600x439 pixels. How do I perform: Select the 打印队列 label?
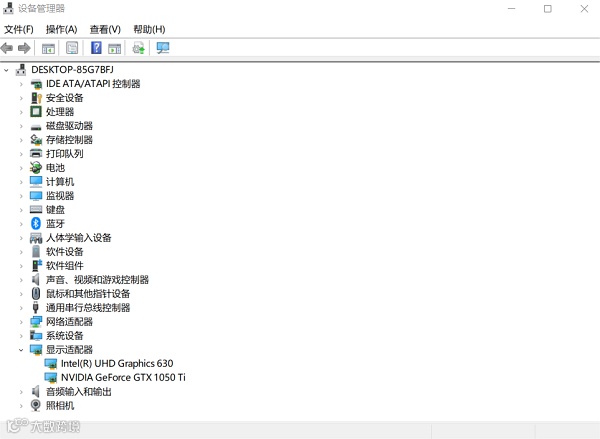(x=65, y=154)
